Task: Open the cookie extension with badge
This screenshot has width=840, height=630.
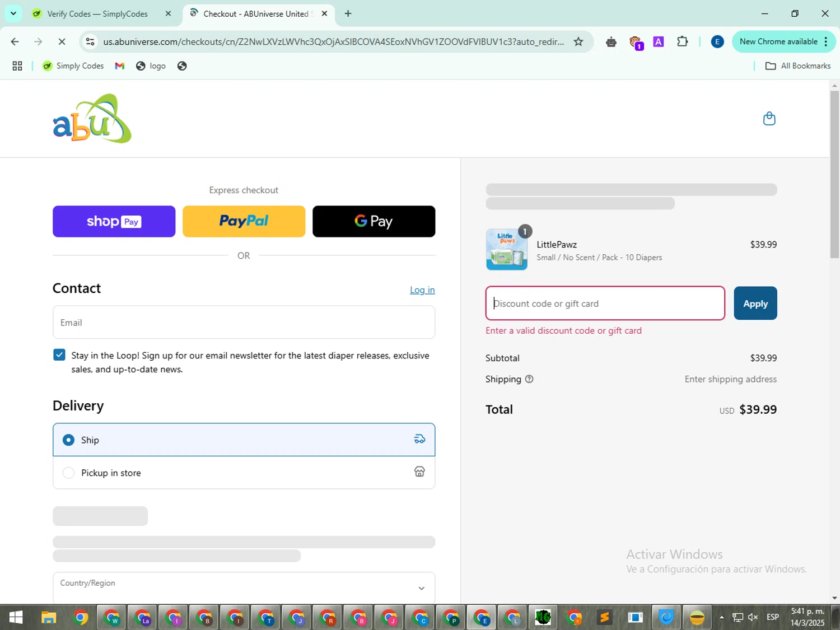Action: pyautogui.click(x=636, y=43)
